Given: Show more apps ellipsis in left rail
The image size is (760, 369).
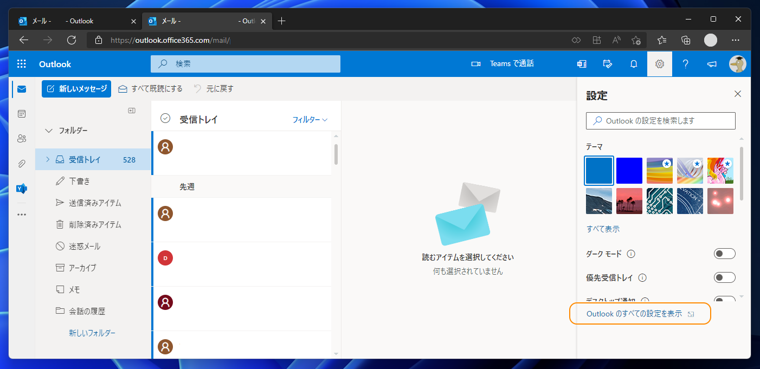Looking at the screenshot, I should (21, 214).
